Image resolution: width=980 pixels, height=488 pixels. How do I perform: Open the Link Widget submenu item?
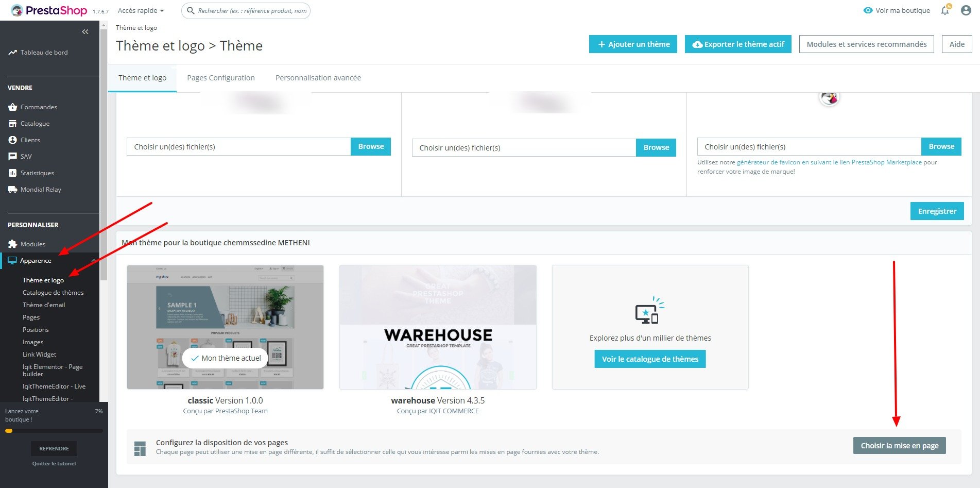point(39,355)
